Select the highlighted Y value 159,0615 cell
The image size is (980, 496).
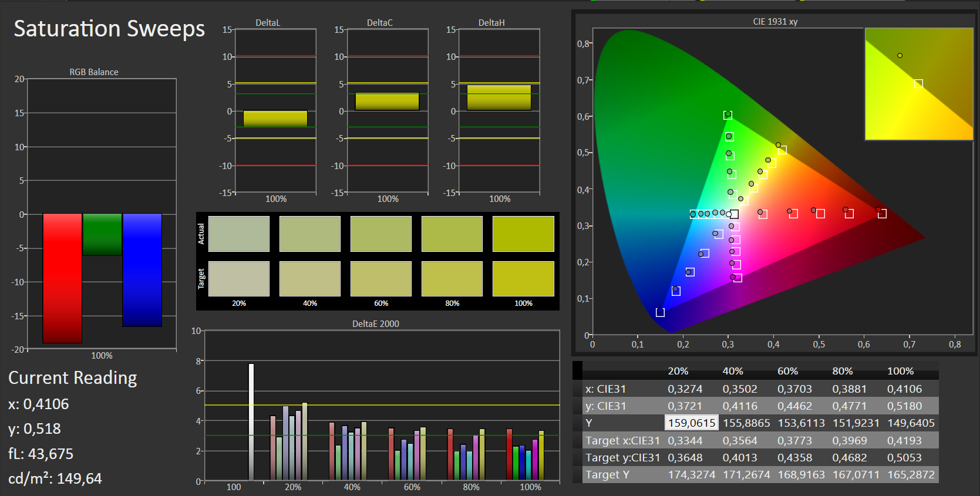tap(691, 423)
